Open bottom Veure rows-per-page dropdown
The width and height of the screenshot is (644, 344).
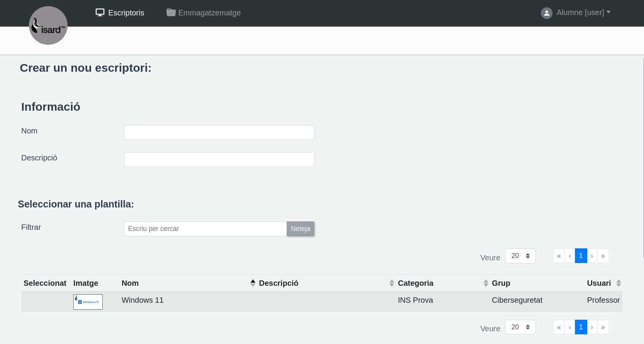(x=520, y=327)
